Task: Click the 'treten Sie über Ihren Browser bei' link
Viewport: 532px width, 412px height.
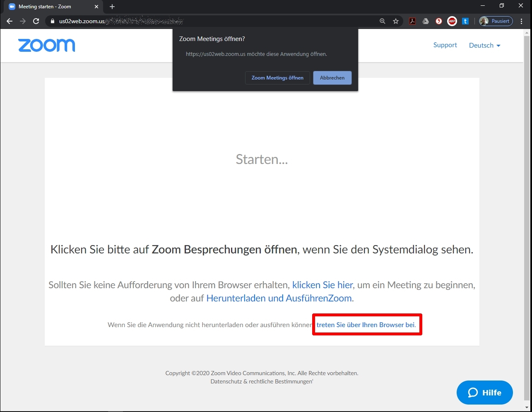Action: point(366,325)
